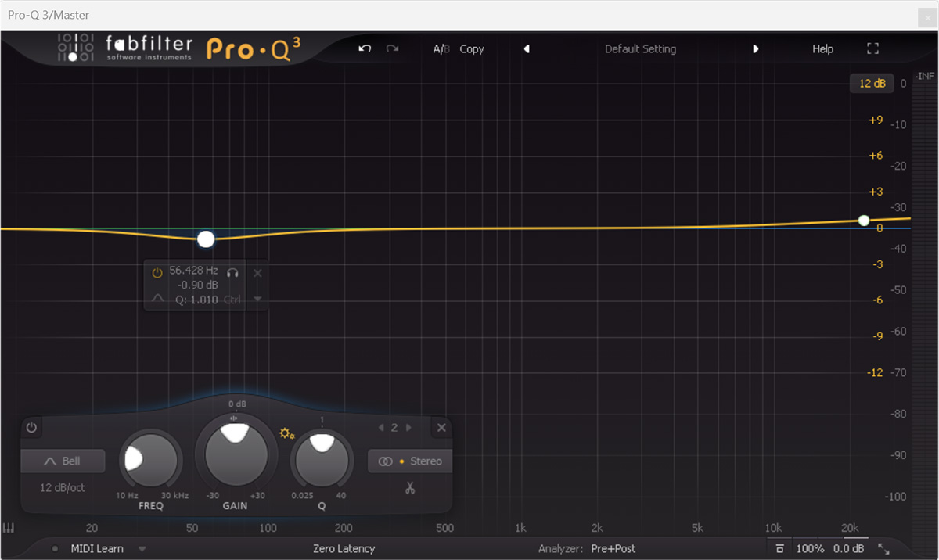The image size is (939, 560).
Task: Disable the band using the yellow power icon
Action: pyautogui.click(x=157, y=273)
